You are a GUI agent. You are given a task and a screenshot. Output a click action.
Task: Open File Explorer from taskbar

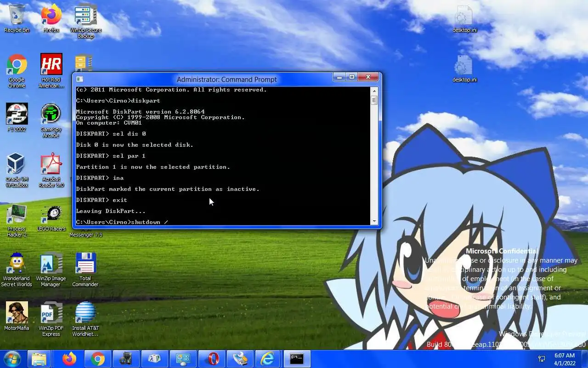40,359
